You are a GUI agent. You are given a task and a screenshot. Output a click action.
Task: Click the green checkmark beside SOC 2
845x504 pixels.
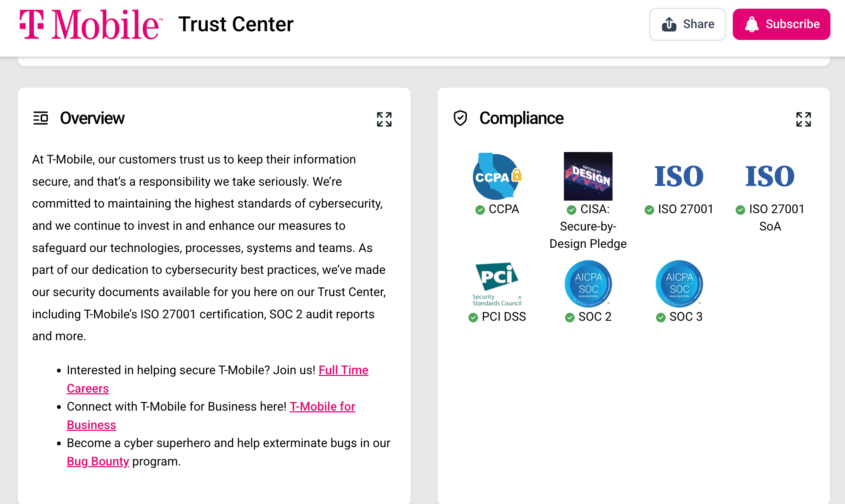pos(570,317)
